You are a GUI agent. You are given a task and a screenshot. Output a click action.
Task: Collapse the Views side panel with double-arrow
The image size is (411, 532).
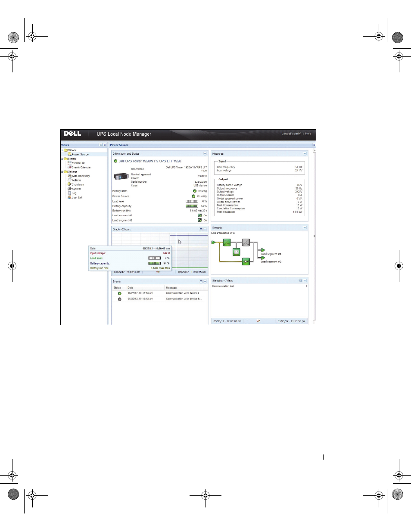pos(101,145)
